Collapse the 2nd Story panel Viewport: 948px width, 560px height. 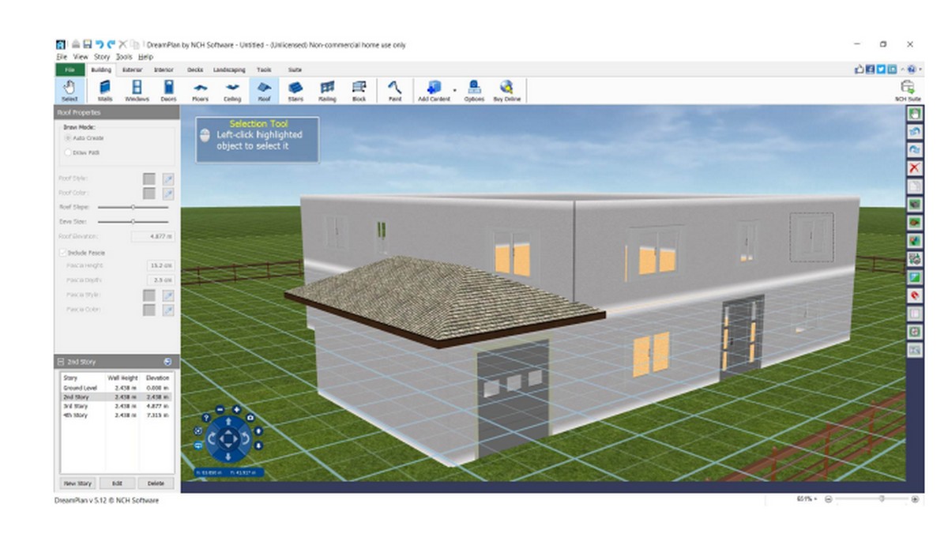(x=61, y=362)
